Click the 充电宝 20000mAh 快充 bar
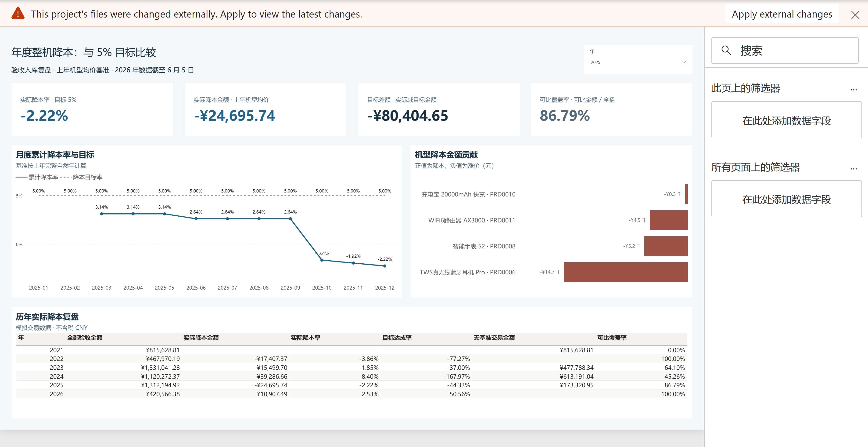This screenshot has height=447, width=868. [x=686, y=194]
